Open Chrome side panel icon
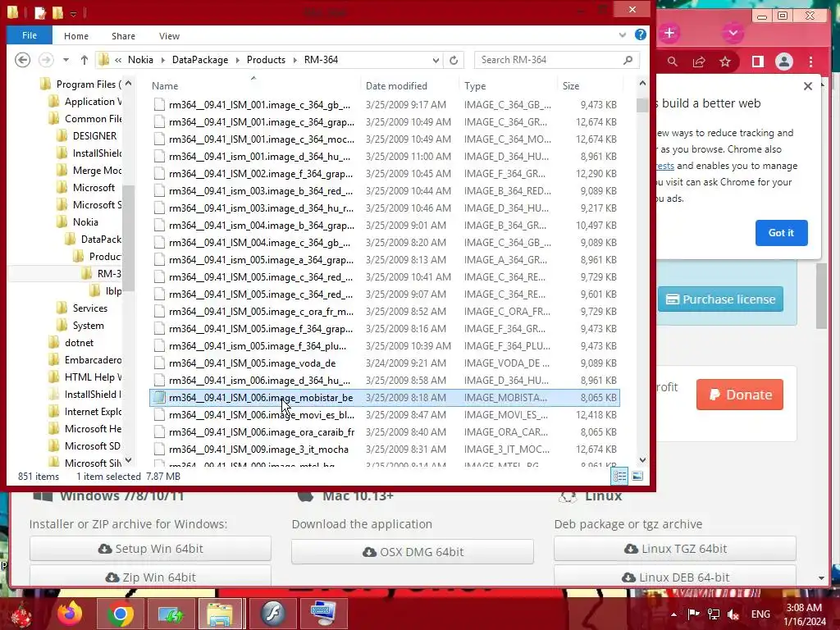This screenshot has height=630, width=840. (x=757, y=62)
